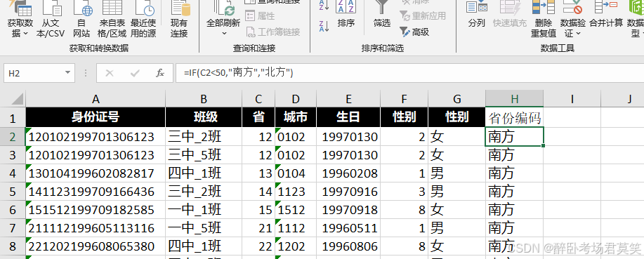Select column F header
Viewport: 644px width, 259px height.
404,98
